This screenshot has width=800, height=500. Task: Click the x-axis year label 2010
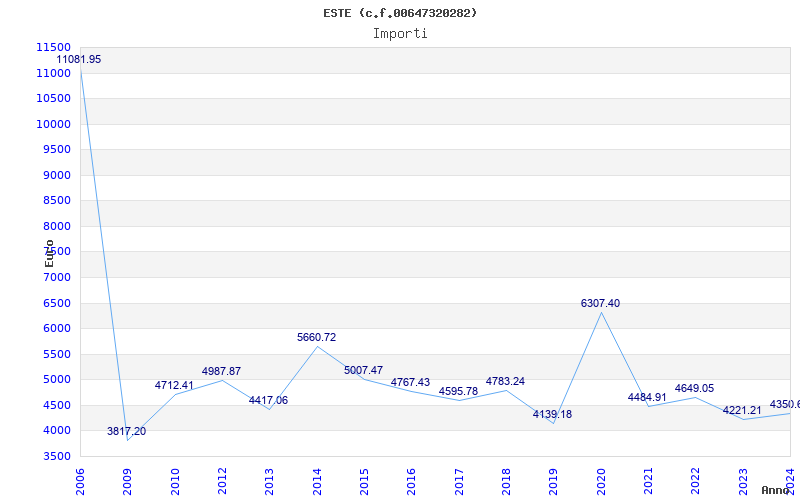pos(175,482)
